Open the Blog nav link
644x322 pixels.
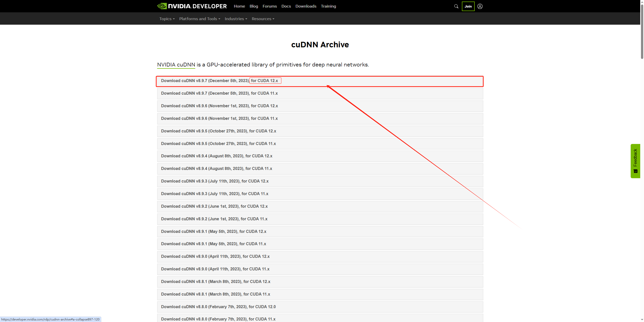pyautogui.click(x=254, y=6)
